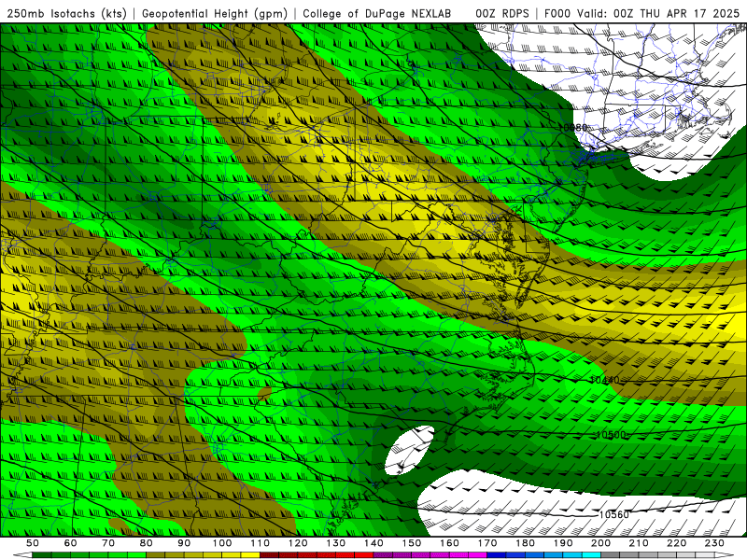Click the 50 knot legend value
Screen dimensions: 747x560
tap(33, 543)
